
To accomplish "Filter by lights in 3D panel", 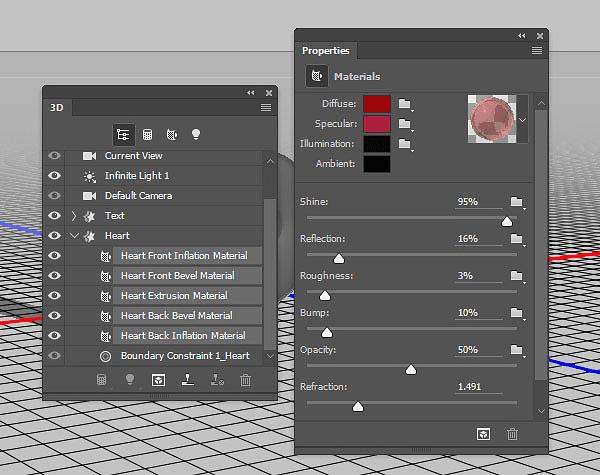I will pos(196,134).
